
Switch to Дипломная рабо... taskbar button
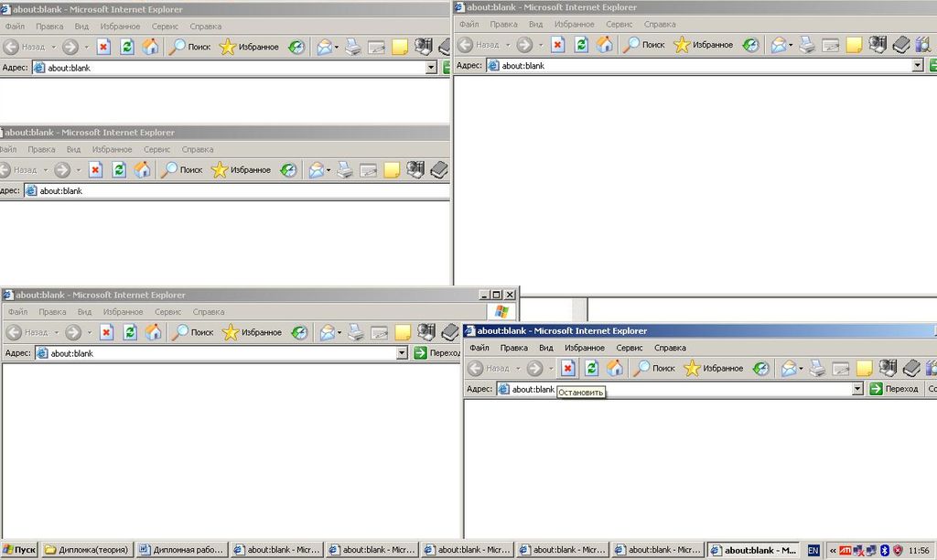click(182, 550)
